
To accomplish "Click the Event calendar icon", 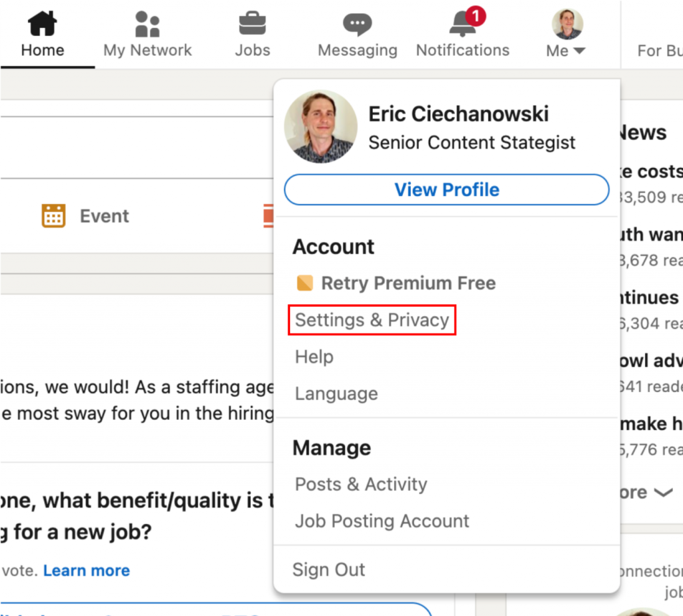I will tap(53, 215).
